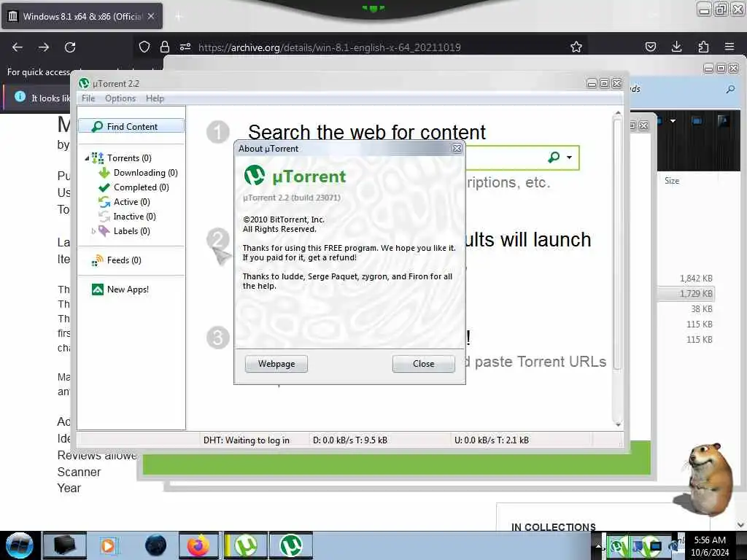Go forward in Firefox browser
The image size is (747, 560).
44,47
